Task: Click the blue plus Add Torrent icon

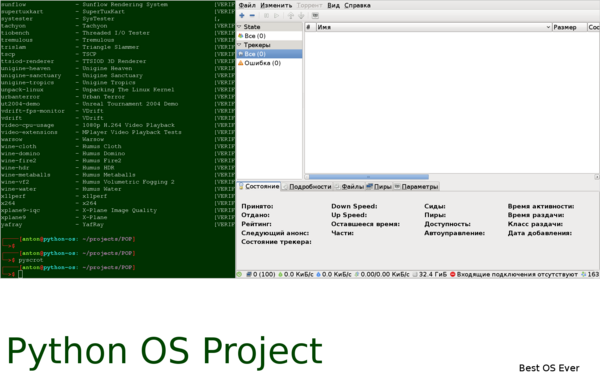Action: tap(242, 16)
